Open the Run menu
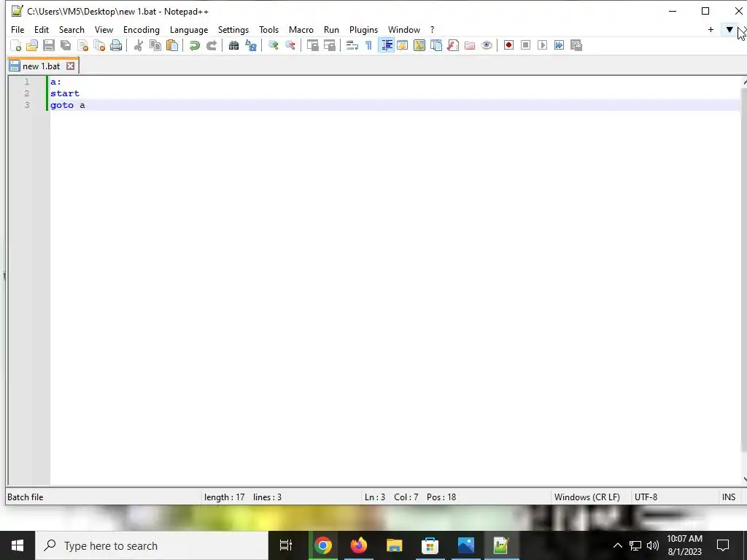Viewport: 747px width, 560px height. click(332, 29)
